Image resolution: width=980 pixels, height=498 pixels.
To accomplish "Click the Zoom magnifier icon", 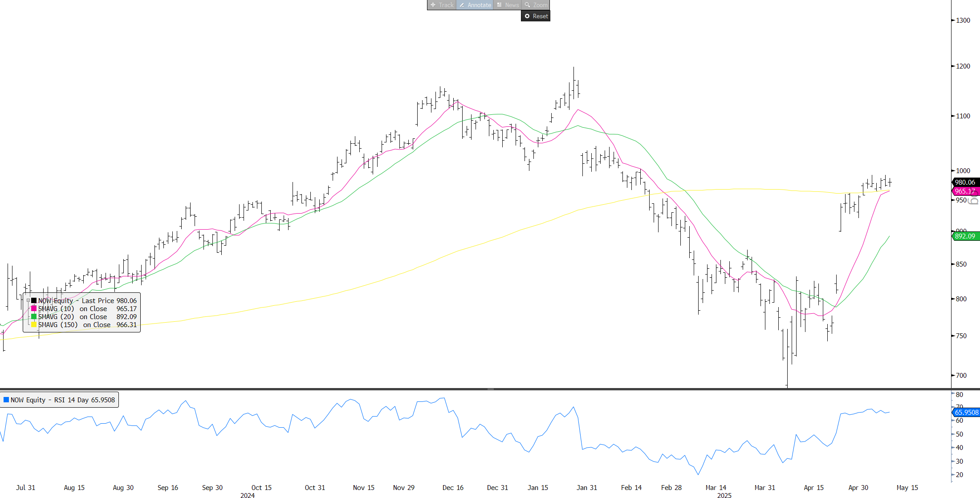I will [528, 5].
